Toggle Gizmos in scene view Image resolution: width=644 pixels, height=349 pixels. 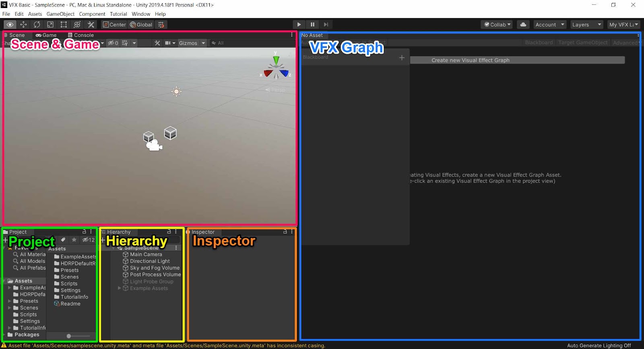click(x=188, y=43)
